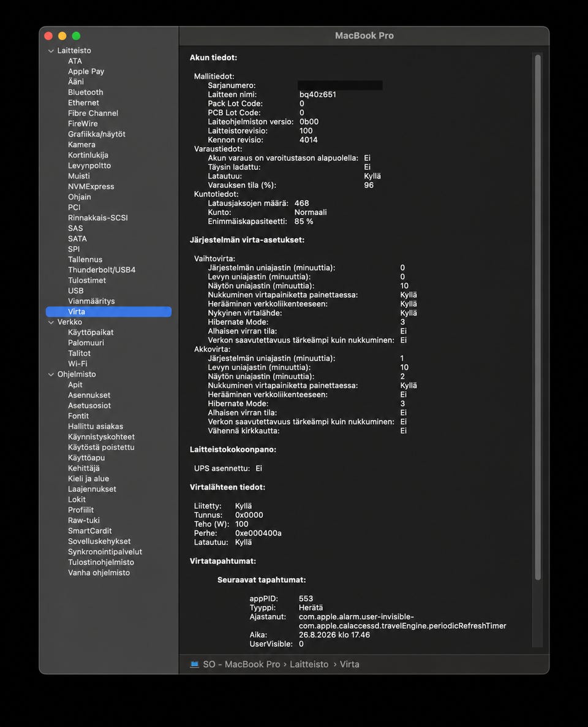
Task: Click the vertical scrollbar thumb
Action: [x=538, y=317]
